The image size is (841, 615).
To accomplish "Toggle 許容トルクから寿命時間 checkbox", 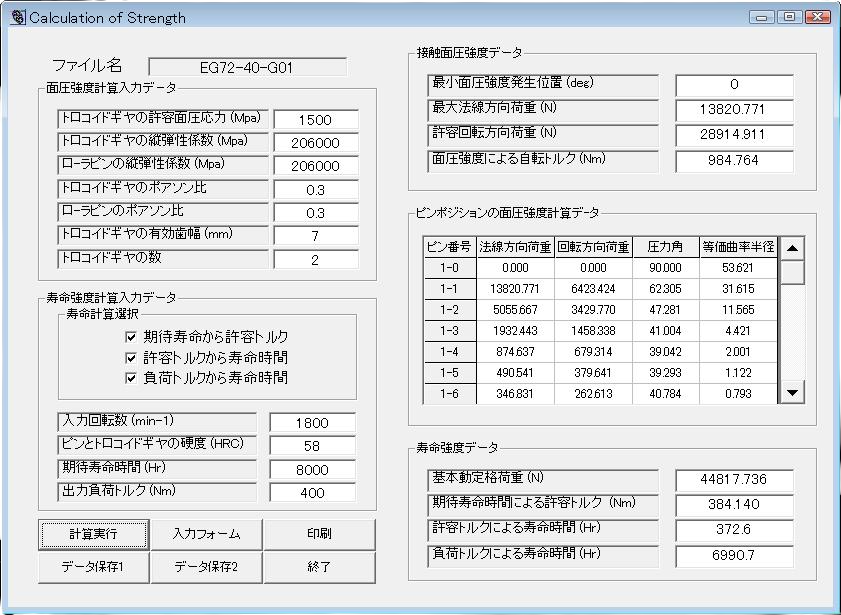I will pos(131,357).
